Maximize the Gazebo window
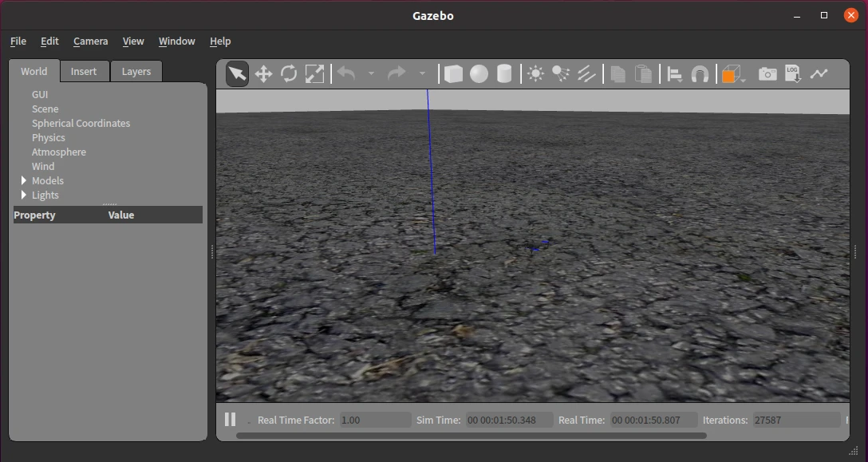 [x=823, y=15]
